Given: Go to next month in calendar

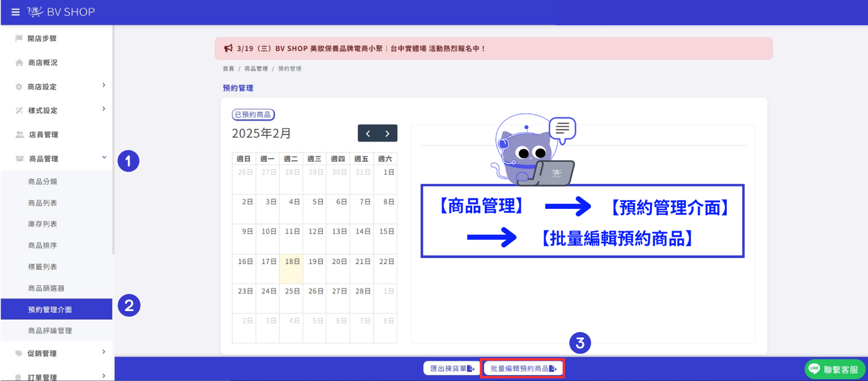Looking at the screenshot, I should pyautogui.click(x=388, y=133).
